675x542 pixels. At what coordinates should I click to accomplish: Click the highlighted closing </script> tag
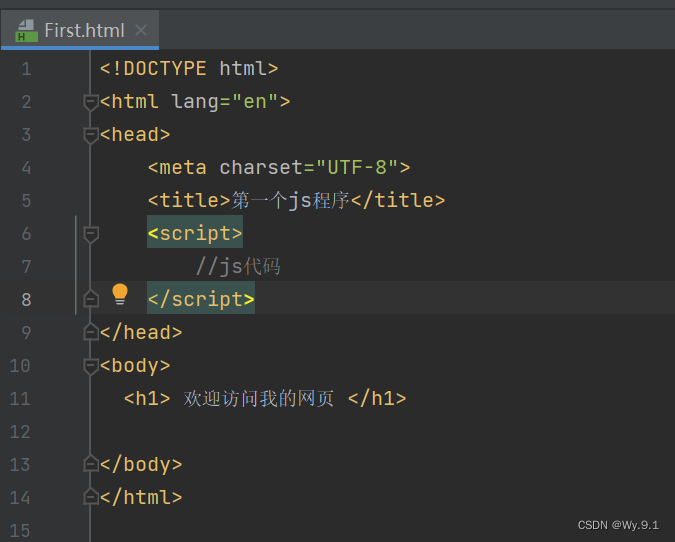pos(201,299)
